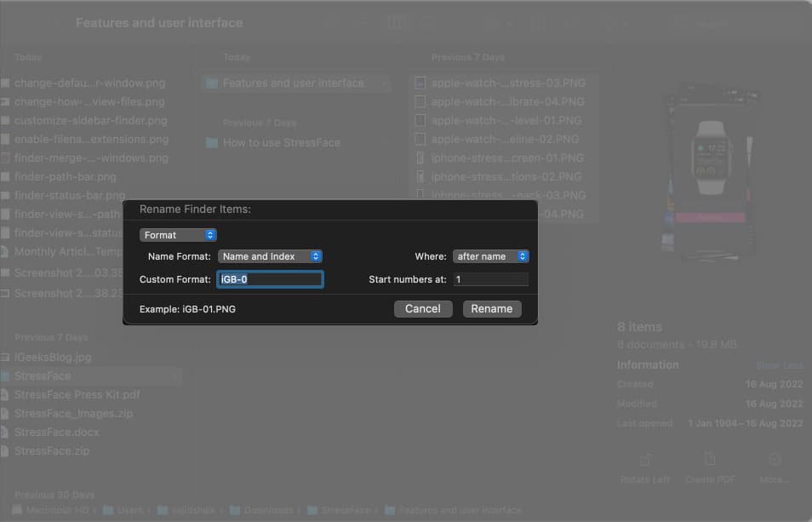Click the folder icon of Features and user interface

pos(212,83)
